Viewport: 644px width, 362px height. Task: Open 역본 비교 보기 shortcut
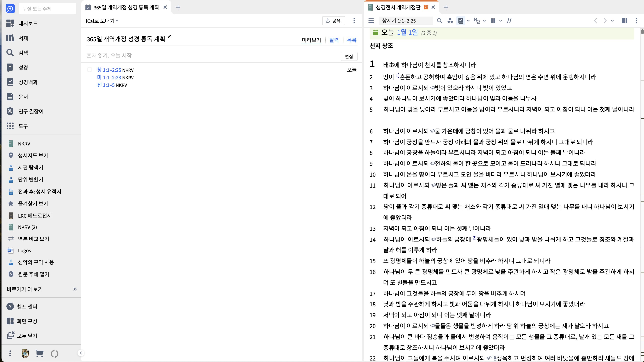coord(28,239)
